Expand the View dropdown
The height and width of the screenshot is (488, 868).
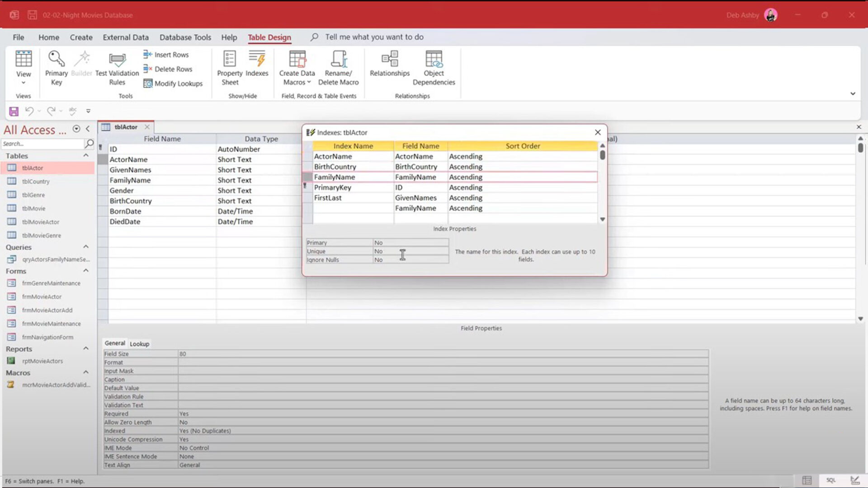tap(24, 83)
